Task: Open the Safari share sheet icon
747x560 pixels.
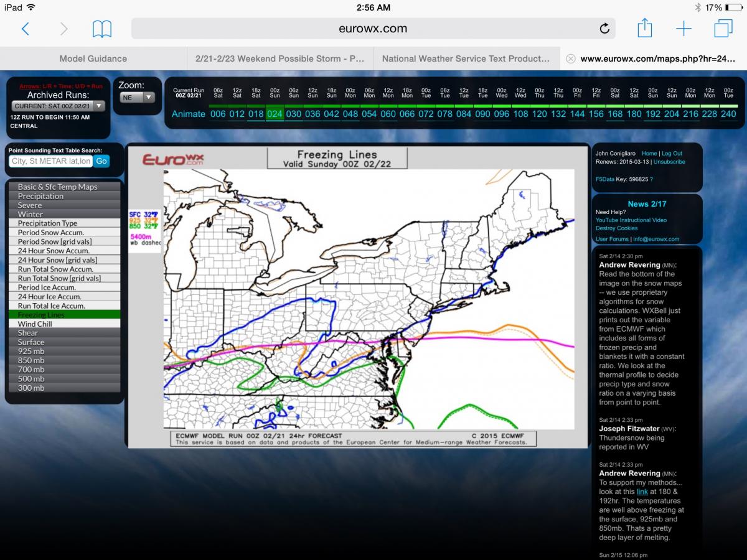Action: pos(645,28)
